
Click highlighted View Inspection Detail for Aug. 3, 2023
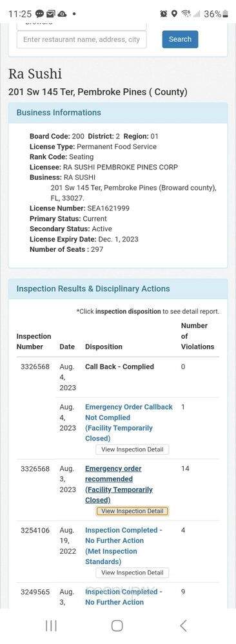tap(132, 511)
